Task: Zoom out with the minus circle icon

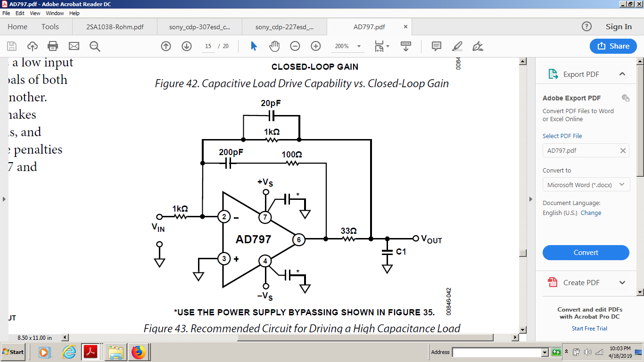Action: [x=295, y=46]
